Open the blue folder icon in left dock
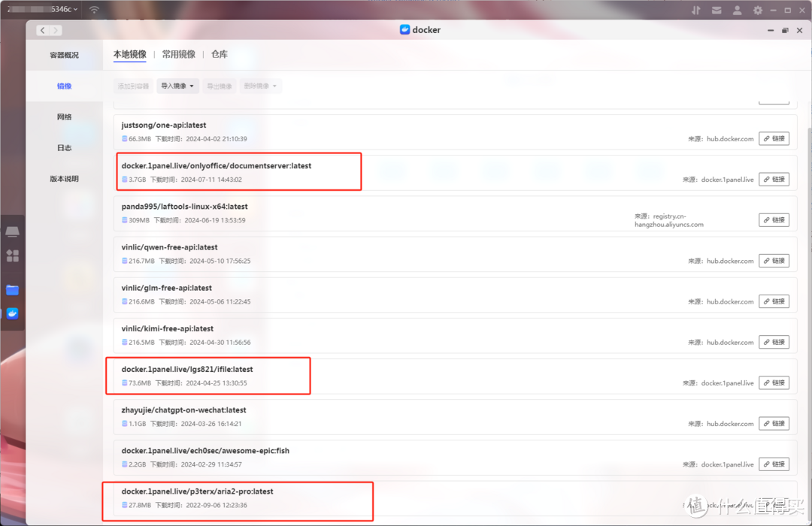The image size is (812, 526). pyautogui.click(x=13, y=290)
